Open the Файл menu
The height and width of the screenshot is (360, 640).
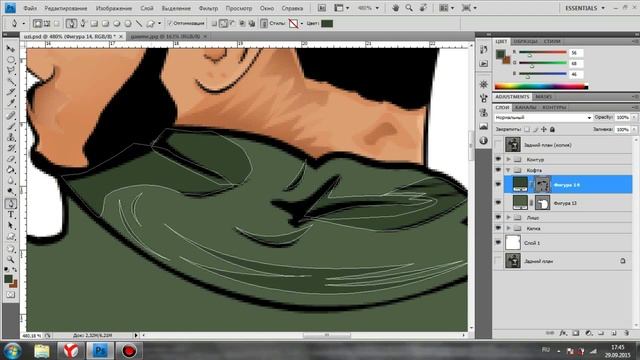30,8
